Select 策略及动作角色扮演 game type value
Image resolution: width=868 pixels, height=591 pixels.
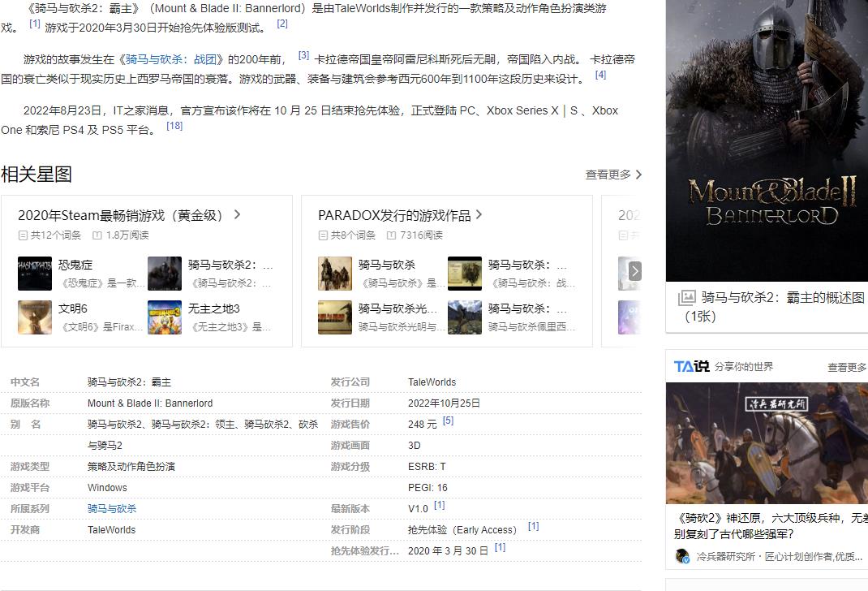[x=131, y=466]
